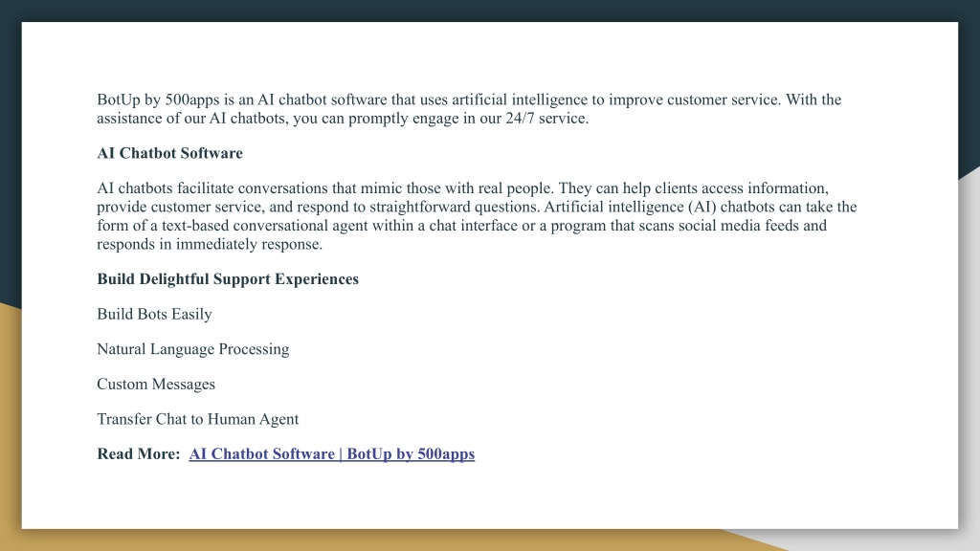Select the Build Delightful Support Experiences heading
Image resolution: width=980 pixels, height=551 pixels.
coord(228,279)
